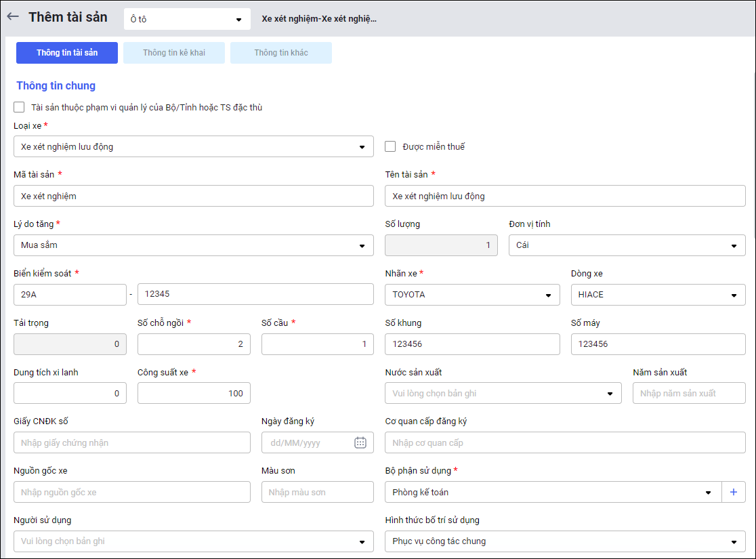The height and width of the screenshot is (559, 756).
Task: Switch to the Thông tin khác tab
Action: pos(281,53)
